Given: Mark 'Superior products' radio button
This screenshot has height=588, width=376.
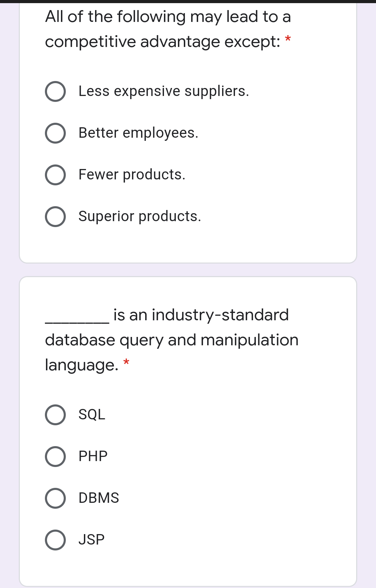Looking at the screenshot, I should (x=55, y=217).
